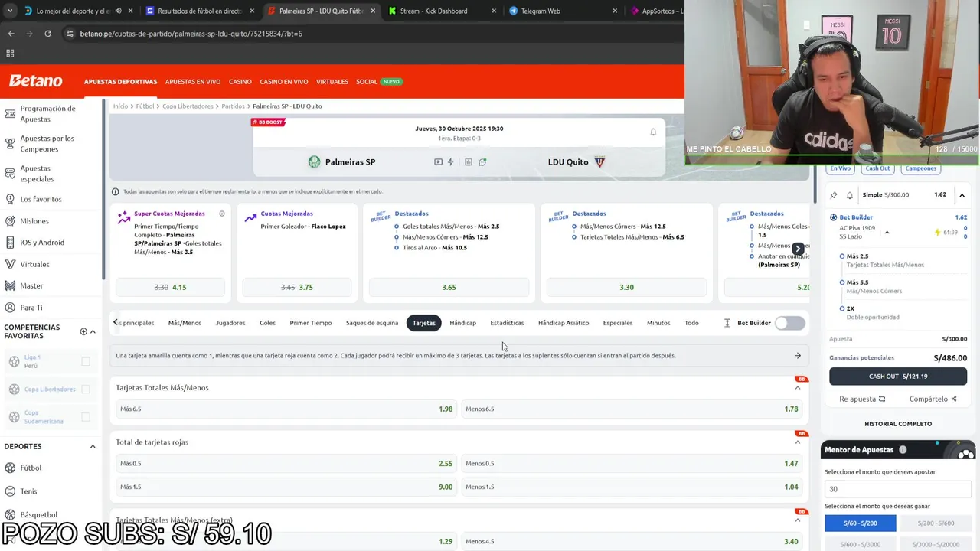
Task: Select the Estadísticas tab
Action: tap(507, 323)
